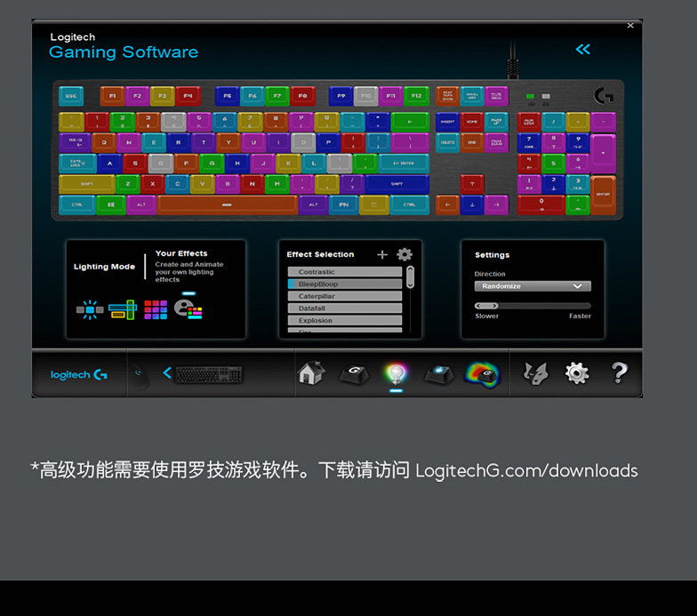Click the F5 key on keyboard

(228, 96)
